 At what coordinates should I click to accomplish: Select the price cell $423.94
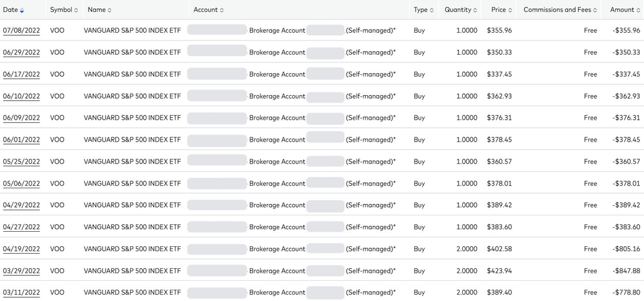(499, 271)
